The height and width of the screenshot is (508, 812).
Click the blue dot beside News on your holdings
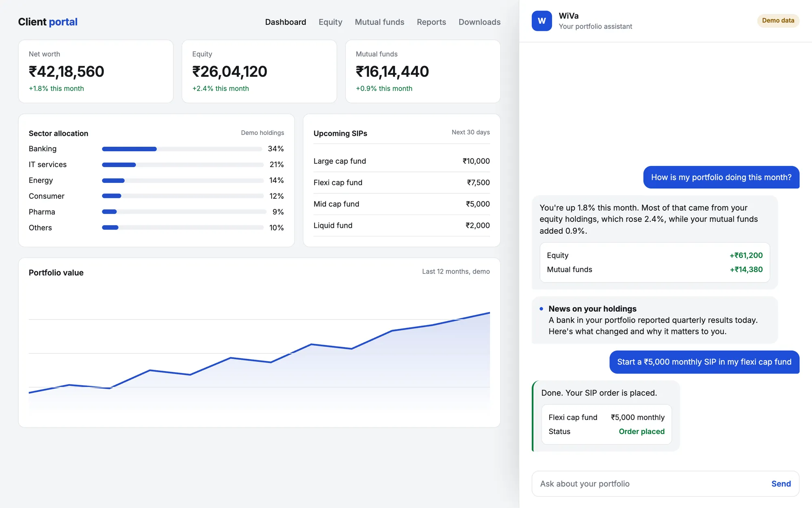[x=541, y=309]
